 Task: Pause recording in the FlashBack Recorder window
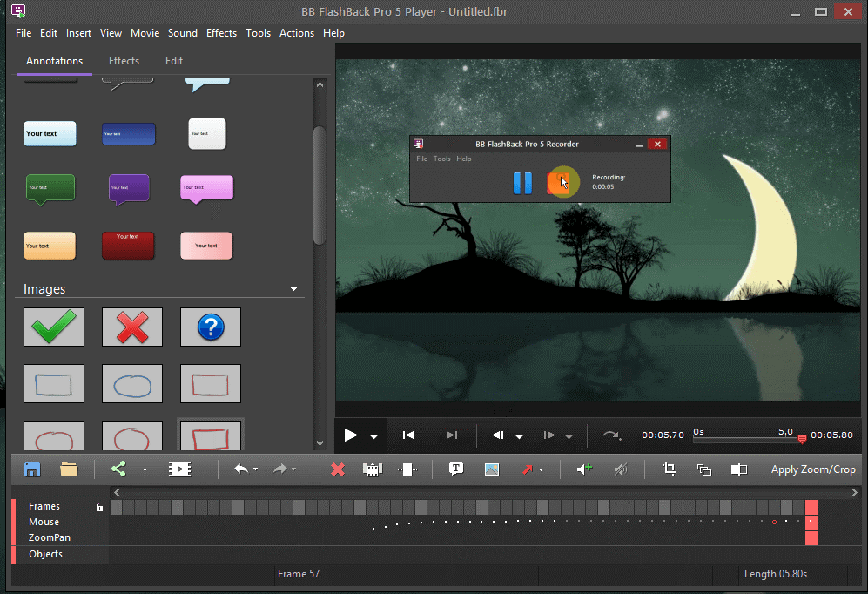521,182
